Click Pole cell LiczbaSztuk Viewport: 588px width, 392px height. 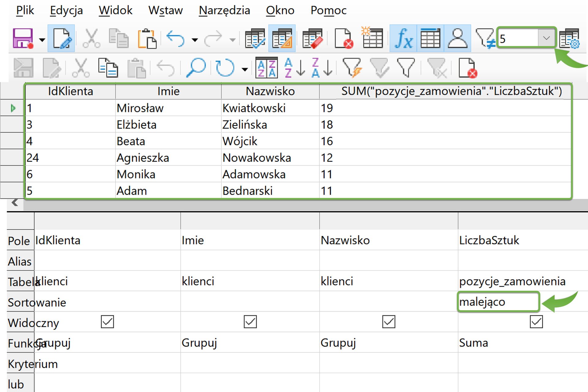(x=523, y=240)
